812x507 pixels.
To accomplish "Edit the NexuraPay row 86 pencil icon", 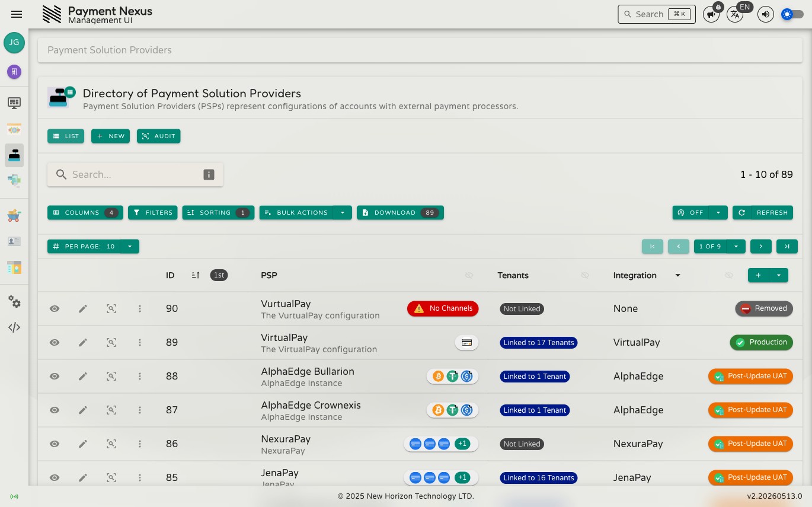I will [x=83, y=444].
